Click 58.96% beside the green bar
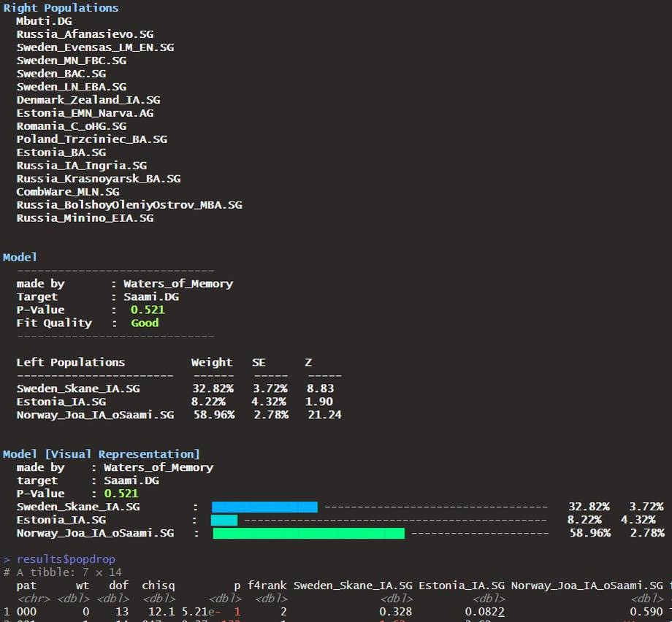The height and width of the screenshot is (622, 672). [590, 533]
